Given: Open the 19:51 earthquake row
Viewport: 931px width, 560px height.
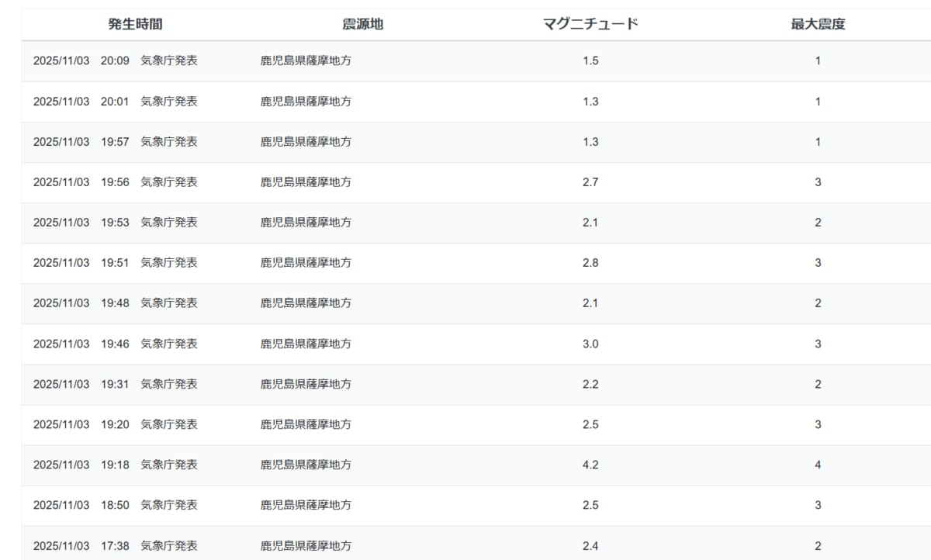Looking at the screenshot, I should [115, 263].
